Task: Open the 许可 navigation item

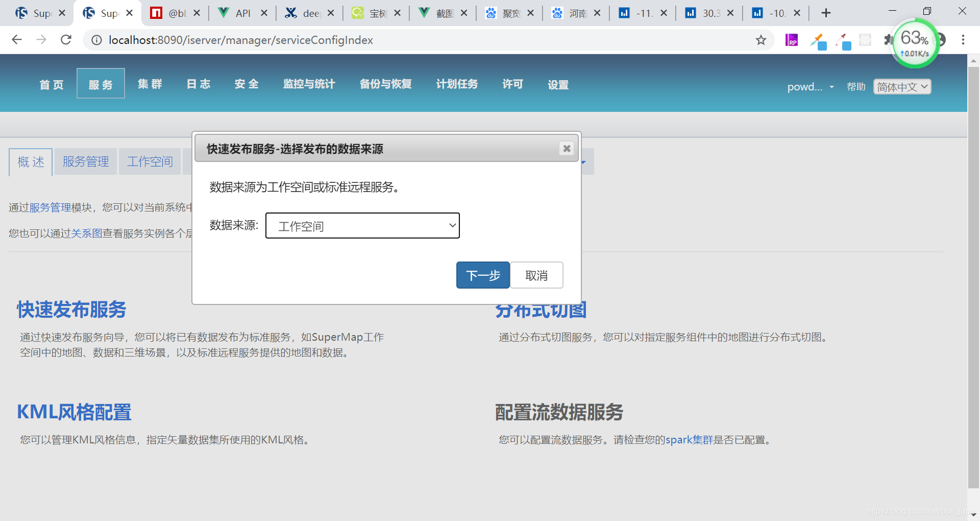Action: pyautogui.click(x=512, y=84)
